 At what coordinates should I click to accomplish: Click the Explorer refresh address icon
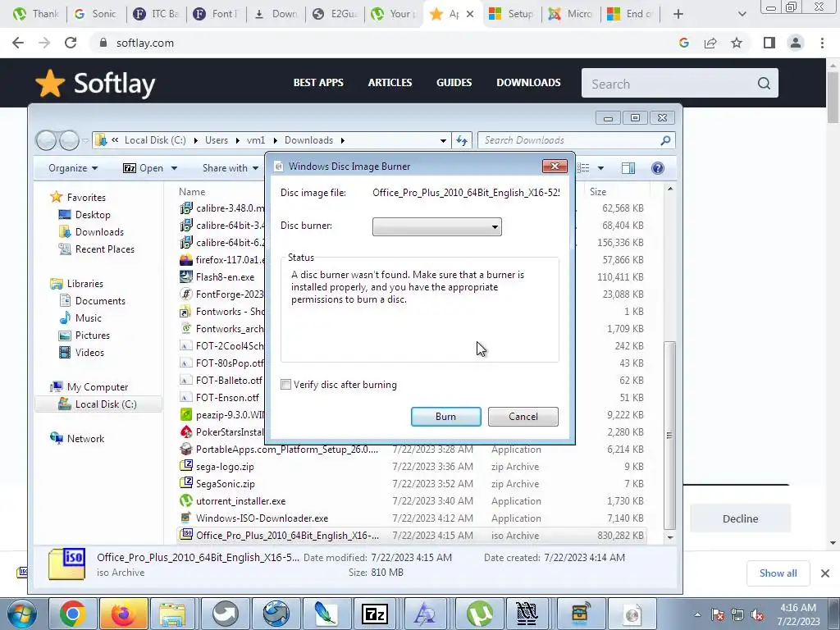461,140
